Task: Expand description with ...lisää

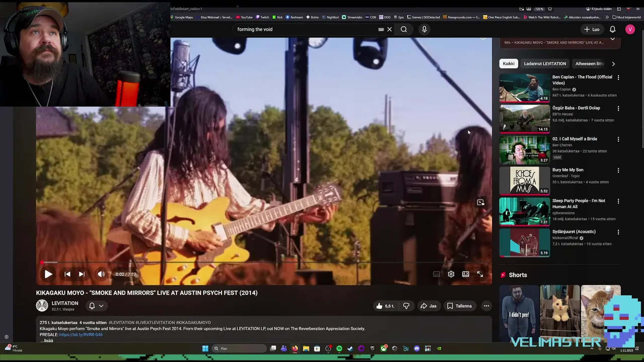Action: pos(47,340)
